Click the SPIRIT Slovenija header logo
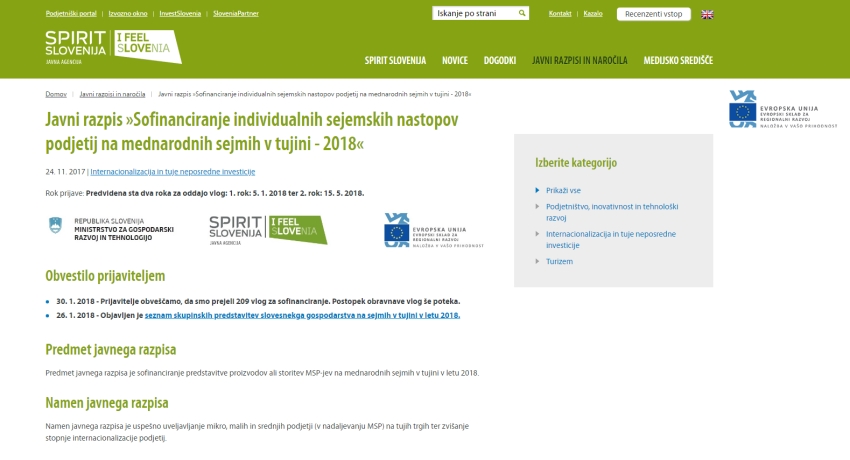Viewport: 850px width, 460px height. 76,47
